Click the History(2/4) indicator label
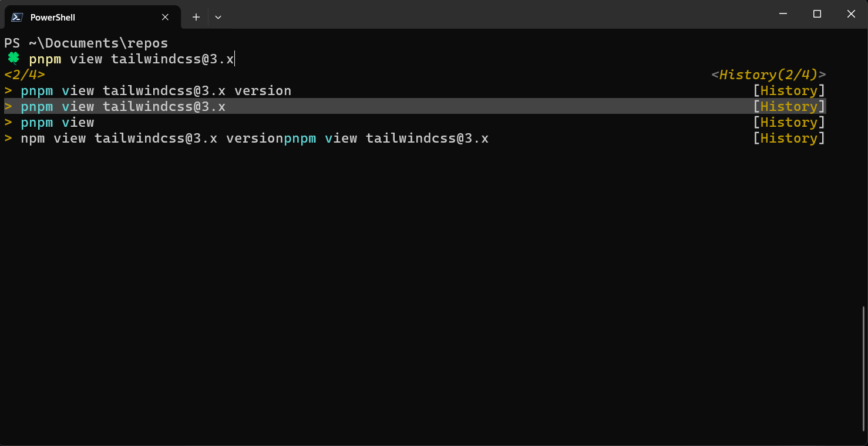Viewport: 868px width, 446px height. coord(768,75)
